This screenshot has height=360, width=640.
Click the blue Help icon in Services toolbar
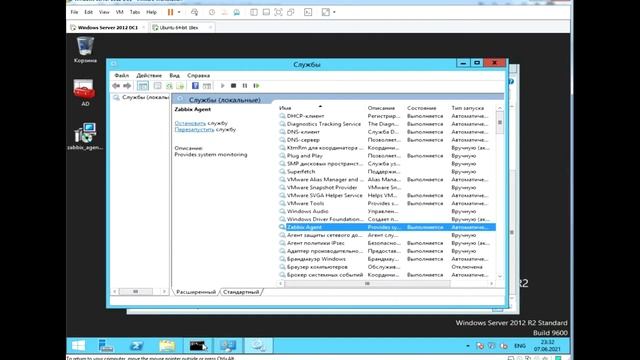195,86
